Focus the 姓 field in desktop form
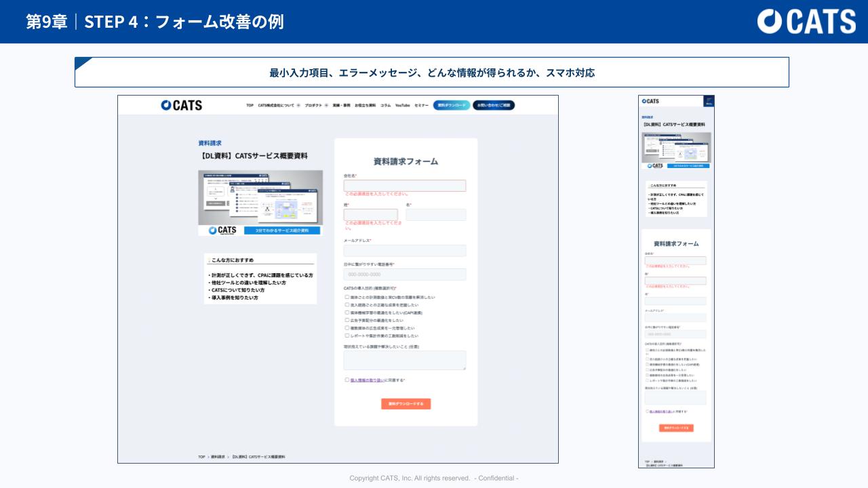The image size is (868, 488). pyautogui.click(x=371, y=214)
